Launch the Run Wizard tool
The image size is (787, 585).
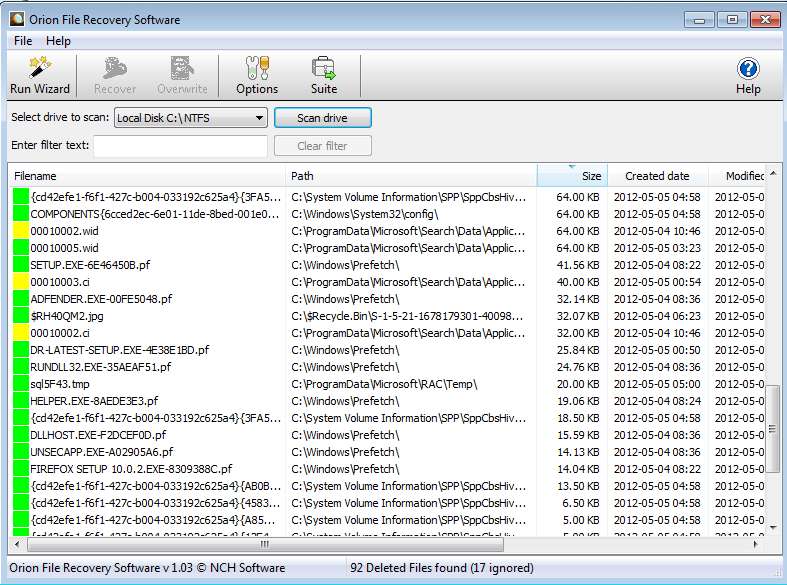point(40,75)
